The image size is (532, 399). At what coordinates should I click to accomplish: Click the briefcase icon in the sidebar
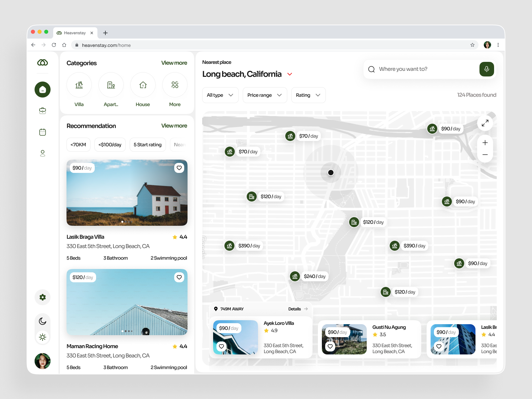[42, 111]
